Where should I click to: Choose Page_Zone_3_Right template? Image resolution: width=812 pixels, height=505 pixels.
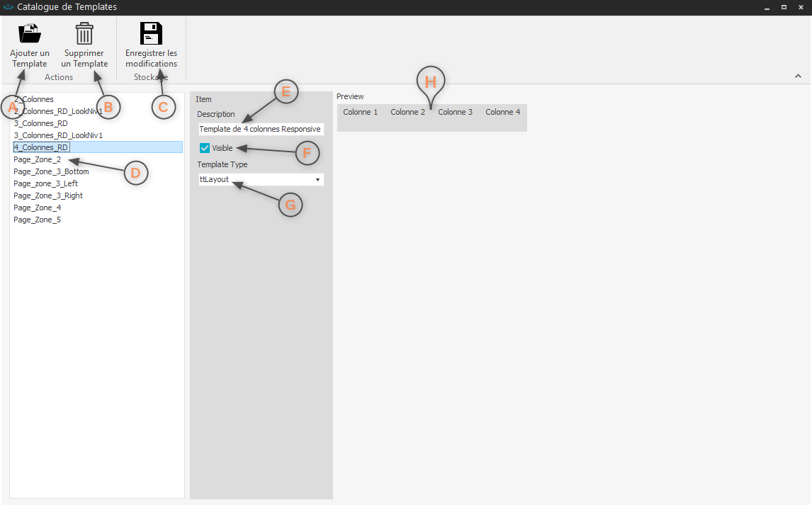coord(48,195)
